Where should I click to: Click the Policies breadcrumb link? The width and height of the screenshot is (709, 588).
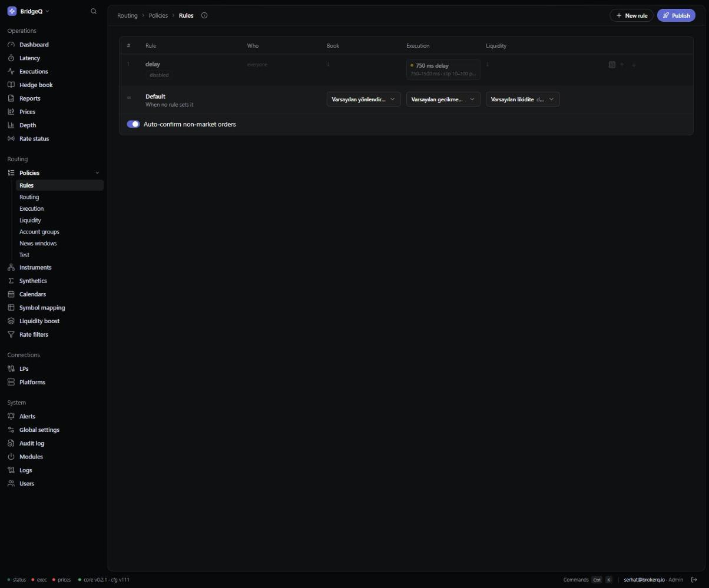click(x=158, y=15)
